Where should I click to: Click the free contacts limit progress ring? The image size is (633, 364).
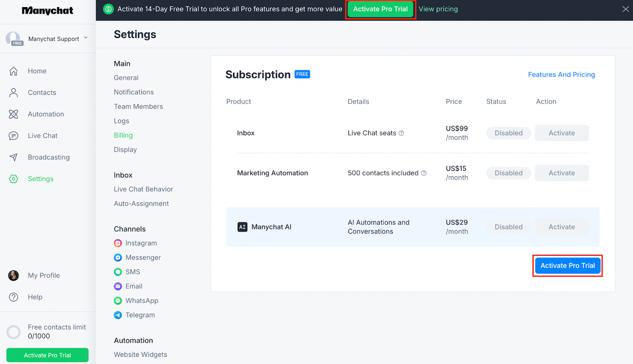[x=13, y=332]
